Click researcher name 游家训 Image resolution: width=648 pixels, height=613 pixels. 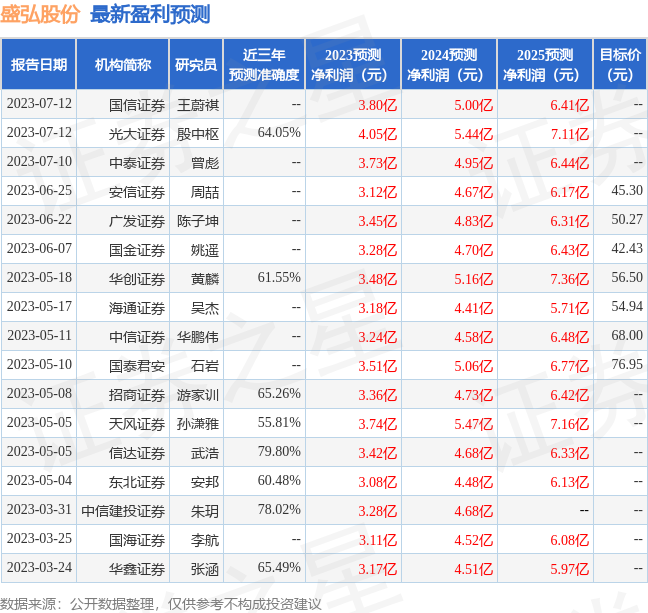[198, 395]
